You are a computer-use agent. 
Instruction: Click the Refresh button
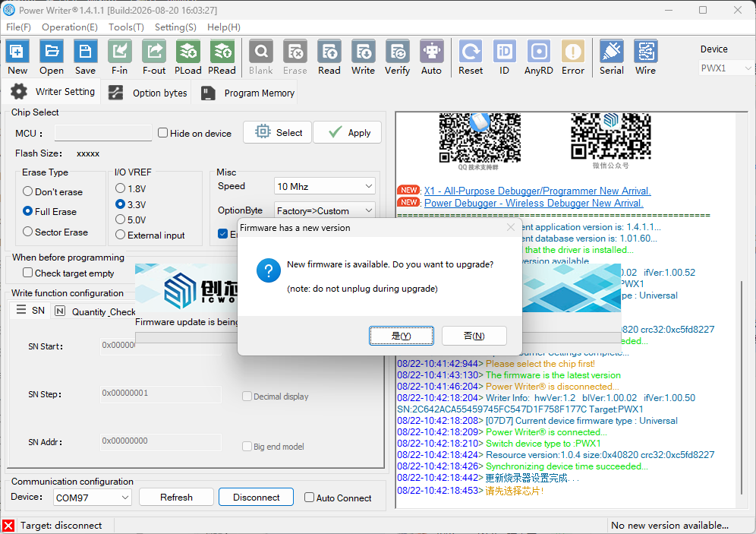click(x=176, y=497)
